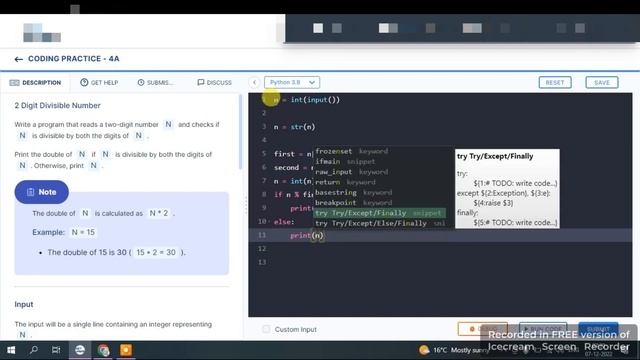Click the site logo in the header
This screenshot has width=640, height=360.
pos(42,33)
